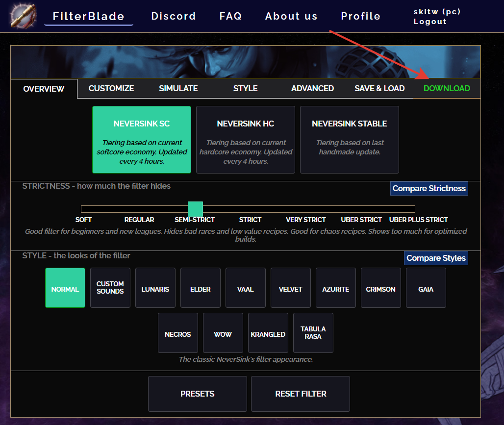Image resolution: width=504 pixels, height=425 pixels.
Task: Choose the Tabula Rasa style
Action: pos(313,333)
